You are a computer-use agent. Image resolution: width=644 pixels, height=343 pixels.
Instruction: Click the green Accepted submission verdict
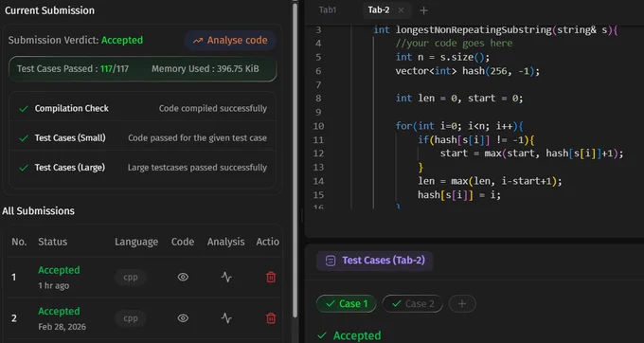[122, 40]
